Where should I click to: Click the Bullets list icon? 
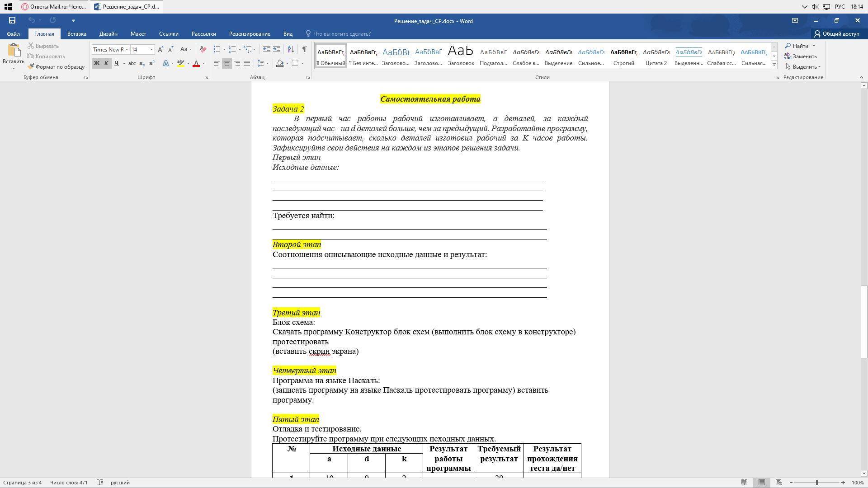coord(217,49)
